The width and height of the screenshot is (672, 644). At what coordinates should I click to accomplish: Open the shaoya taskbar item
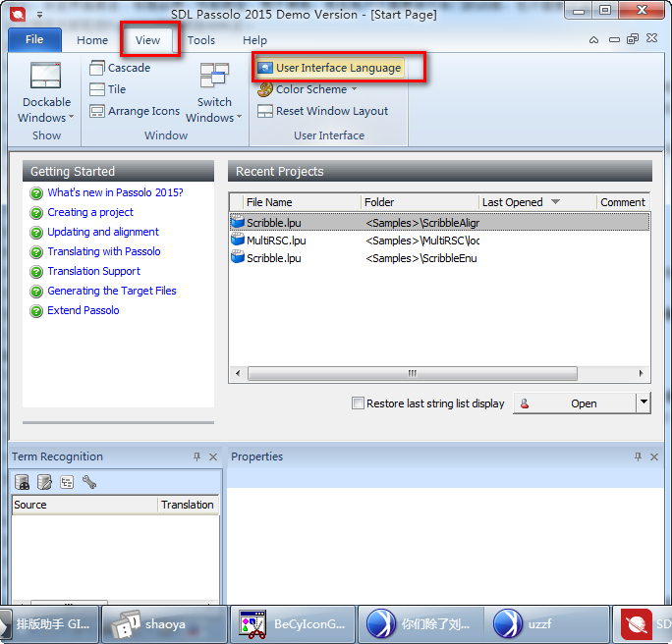click(x=165, y=624)
